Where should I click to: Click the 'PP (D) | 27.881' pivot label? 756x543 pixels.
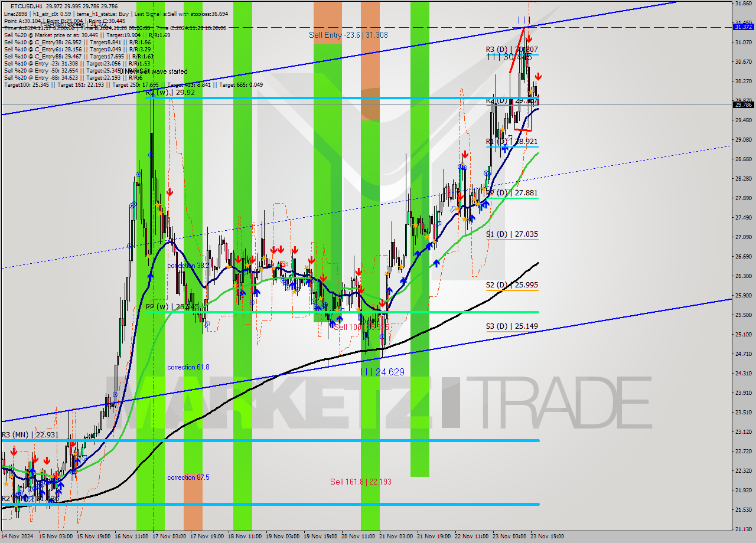512,192
